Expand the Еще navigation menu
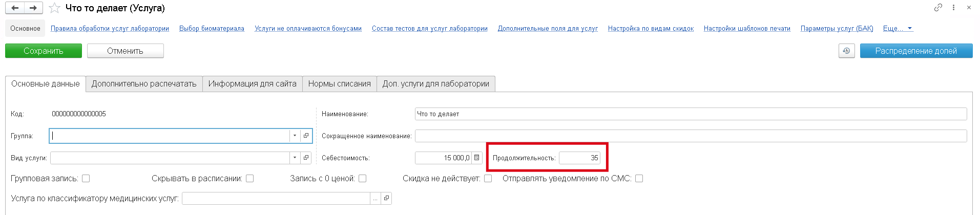This screenshot has width=980, height=215. tap(898, 29)
